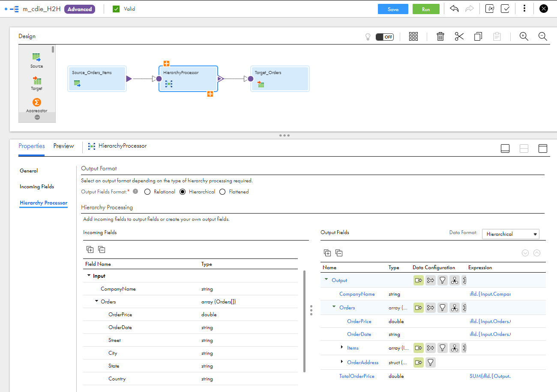Close the mapping with the X button
557x392 pixels.
click(543, 9)
